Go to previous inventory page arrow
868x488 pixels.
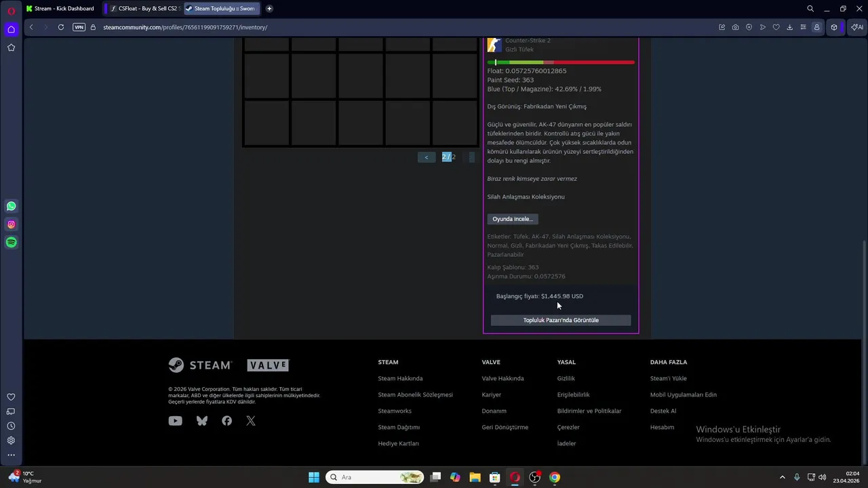(x=427, y=157)
